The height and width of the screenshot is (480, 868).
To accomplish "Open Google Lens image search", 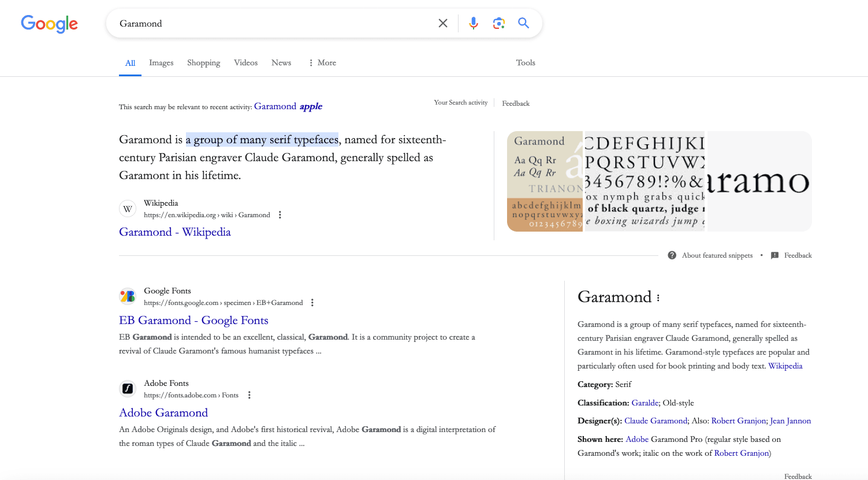I will tap(498, 23).
